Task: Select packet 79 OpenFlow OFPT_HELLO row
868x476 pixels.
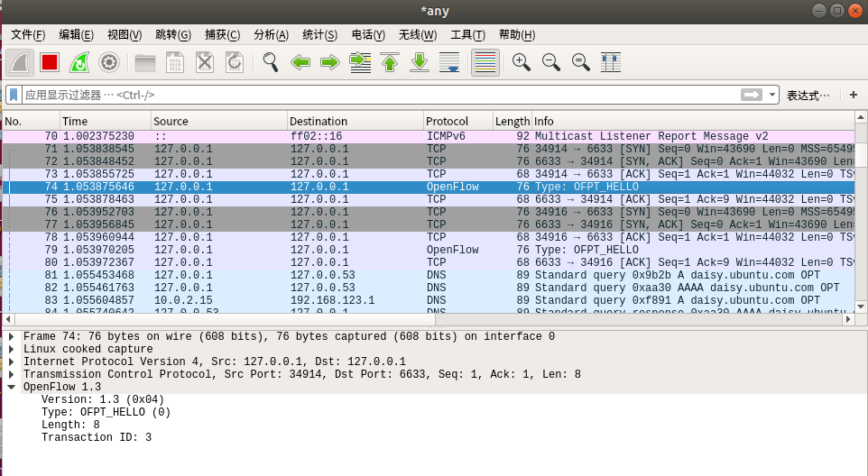Action: pyautogui.click(x=429, y=250)
